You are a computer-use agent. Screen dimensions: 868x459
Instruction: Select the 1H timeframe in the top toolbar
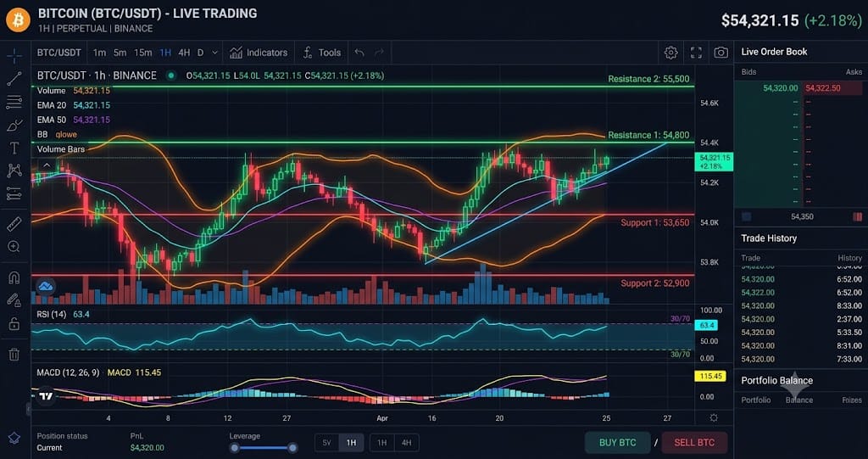(x=165, y=53)
